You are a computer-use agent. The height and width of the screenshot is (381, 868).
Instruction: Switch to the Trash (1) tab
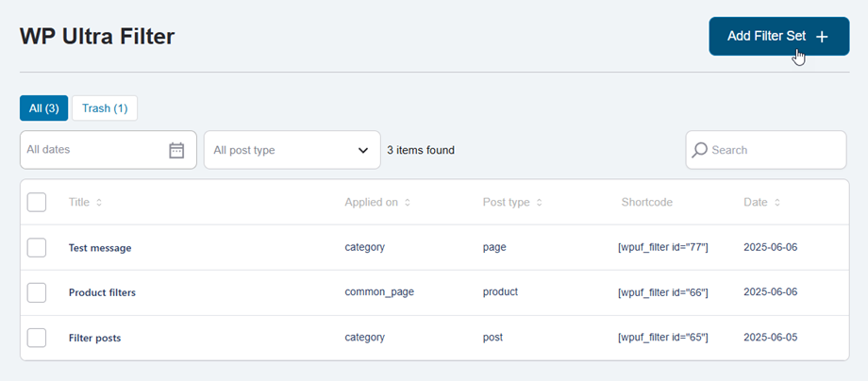[x=105, y=108]
